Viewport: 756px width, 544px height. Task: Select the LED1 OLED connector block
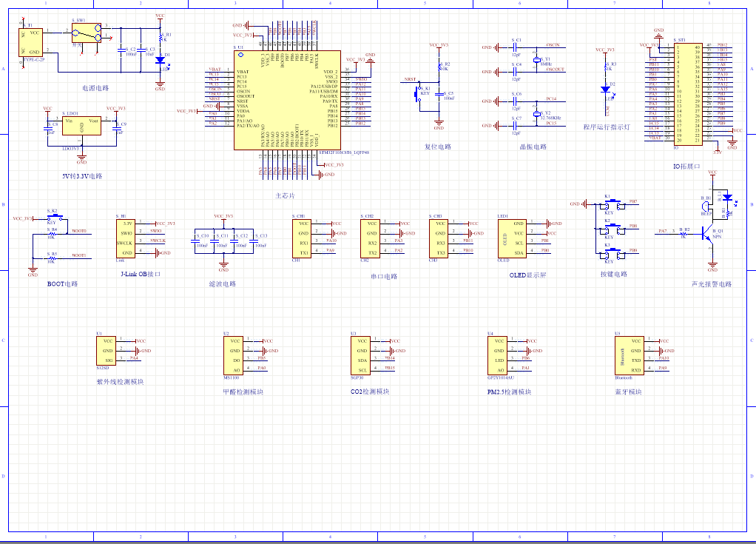(512, 239)
